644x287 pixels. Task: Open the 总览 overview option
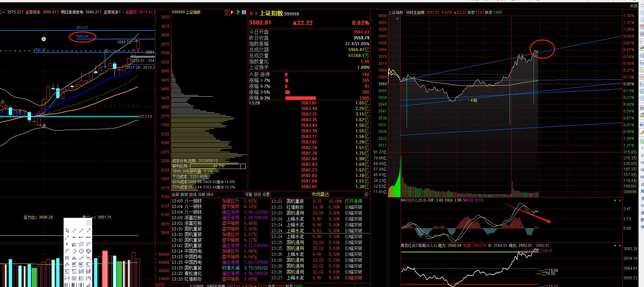[257, 194]
